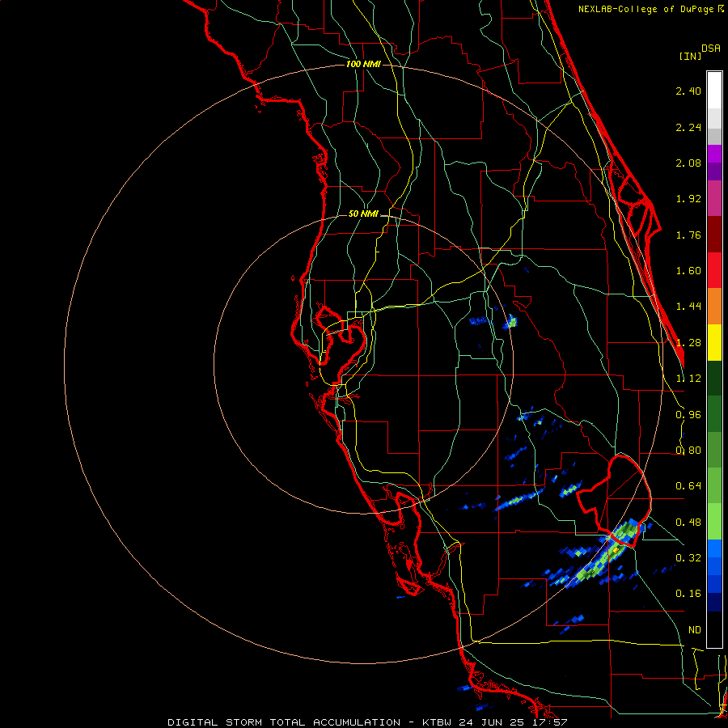This screenshot has width=728, height=728.
Task: Click the 1.44 legend value
Action: click(688, 307)
